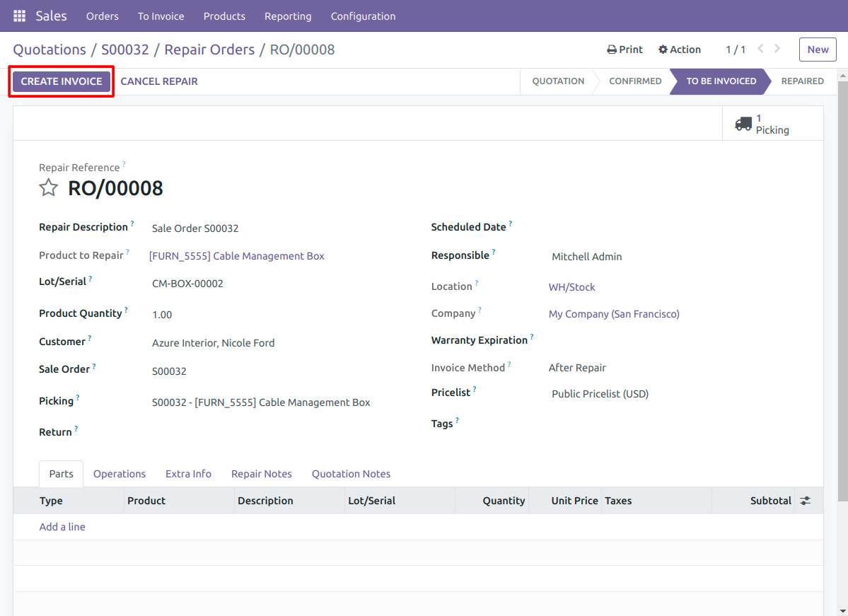Click the Print printer icon
This screenshot has height=616, width=848.
[612, 50]
